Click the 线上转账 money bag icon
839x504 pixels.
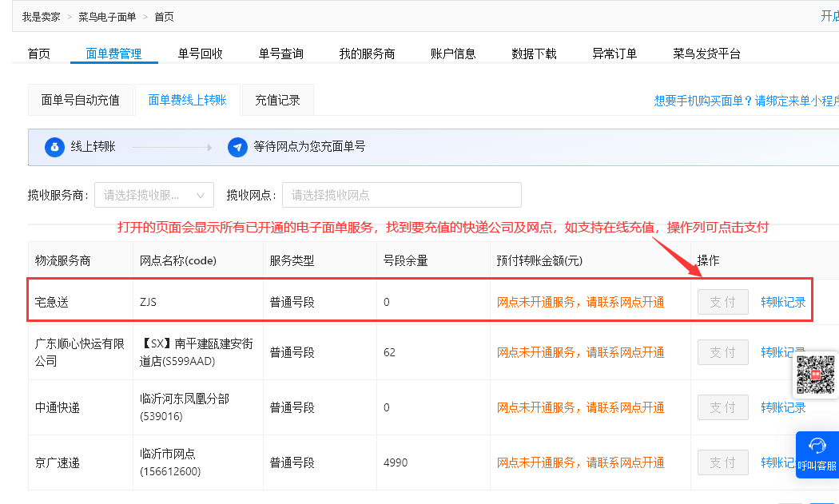54,147
